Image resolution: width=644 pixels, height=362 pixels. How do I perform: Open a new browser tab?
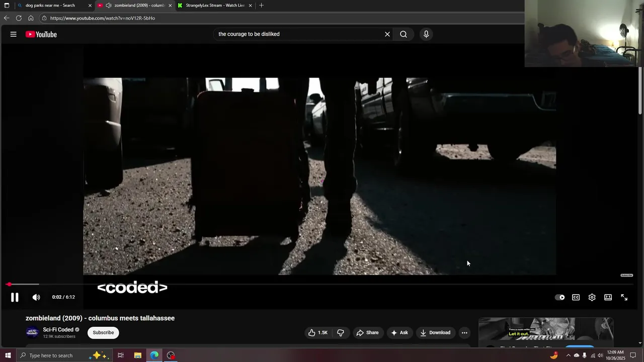[261, 6]
